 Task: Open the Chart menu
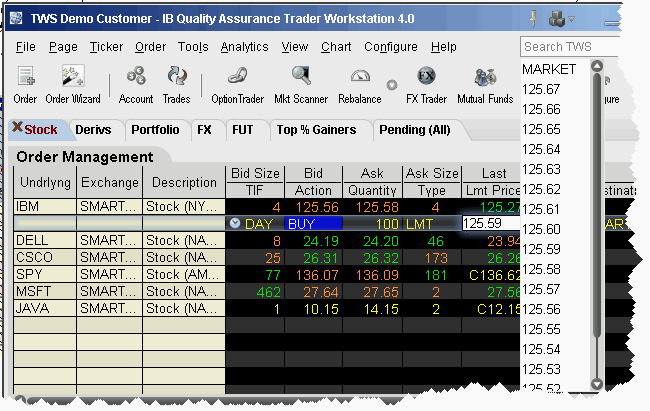point(336,47)
